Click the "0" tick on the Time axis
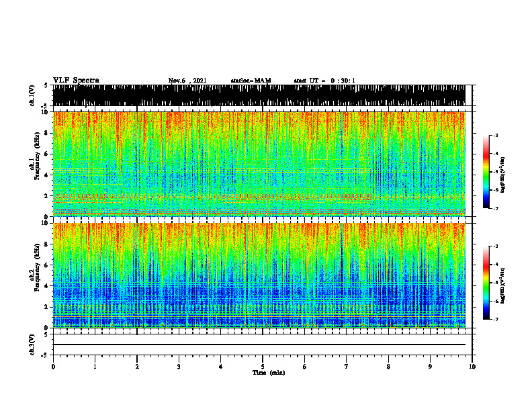The height and width of the screenshot is (411, 532). click(53, 367)
